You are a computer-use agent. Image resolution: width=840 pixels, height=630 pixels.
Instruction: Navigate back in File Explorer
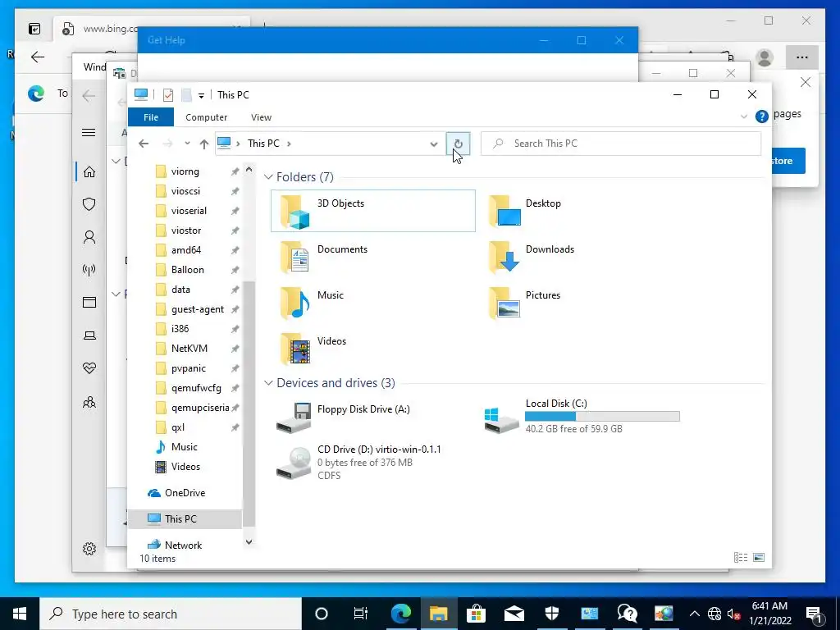(143, 144)
